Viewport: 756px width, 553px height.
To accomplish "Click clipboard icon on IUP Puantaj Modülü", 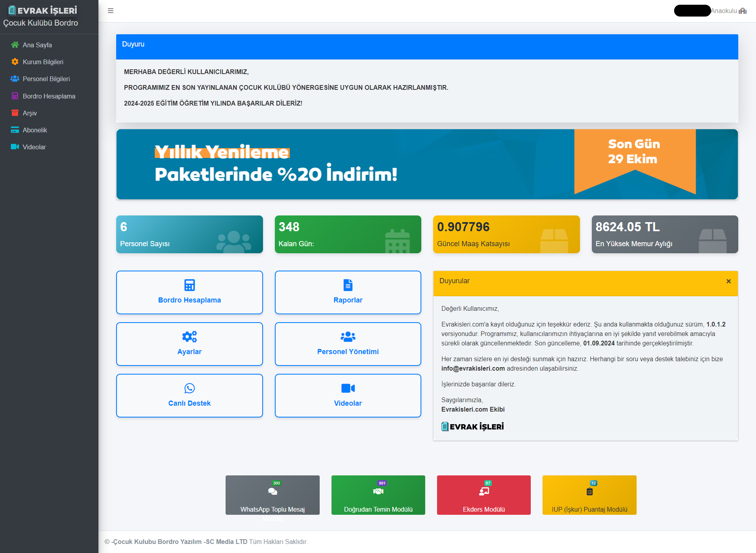I will click(589, 492).
